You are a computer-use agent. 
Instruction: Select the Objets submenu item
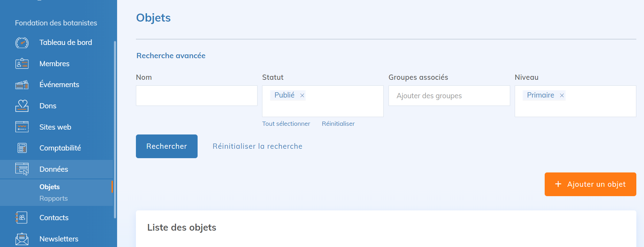(49, 187)
